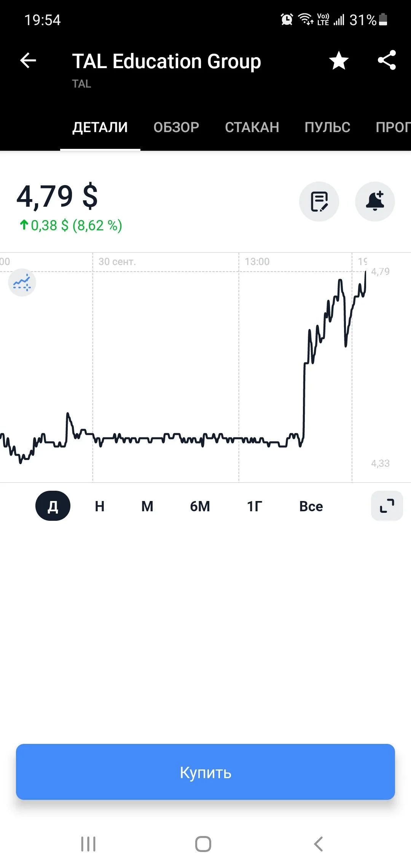Viewport: 411px width, 868px height.
Task: Open Android recent apps button
Action: click(88, 844)
